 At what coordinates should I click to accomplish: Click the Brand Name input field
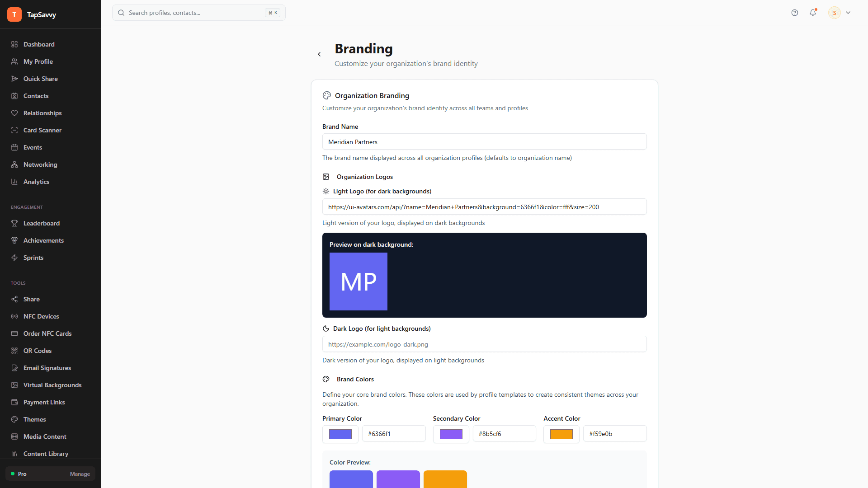coord(484,141)
